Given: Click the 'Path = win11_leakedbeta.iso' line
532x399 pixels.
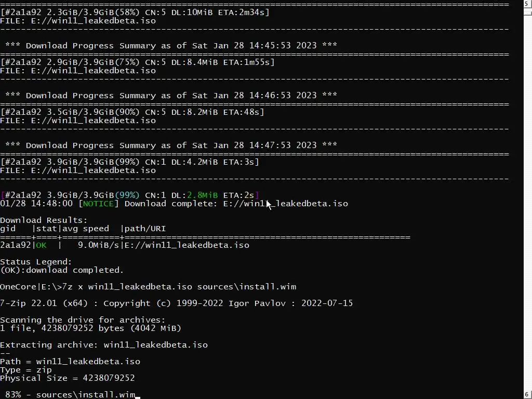Looking at the screenshot, I should tap(70, 362).
